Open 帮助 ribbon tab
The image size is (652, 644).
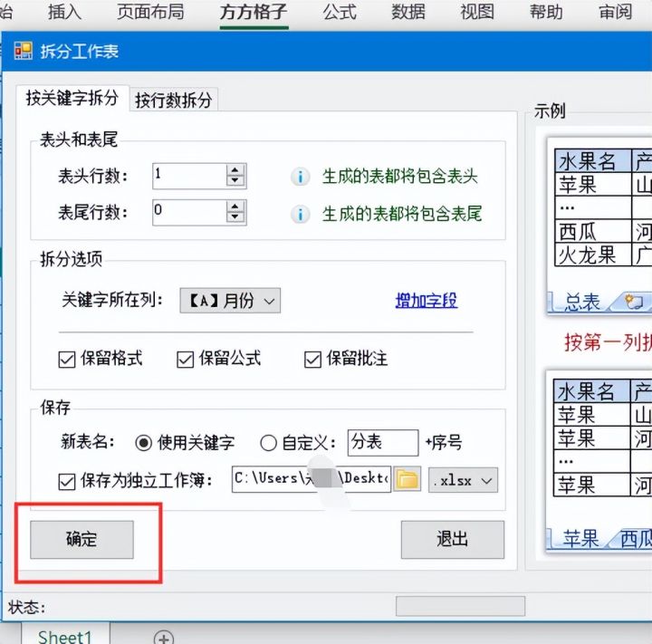point(546,12)
